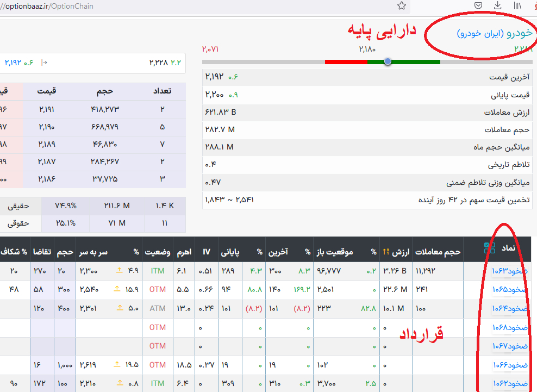The image size is (537, 392).
Task: Click the orange up arrow in the ضخود۱۰۶۴ row
Action: click(x=120, y=308)
